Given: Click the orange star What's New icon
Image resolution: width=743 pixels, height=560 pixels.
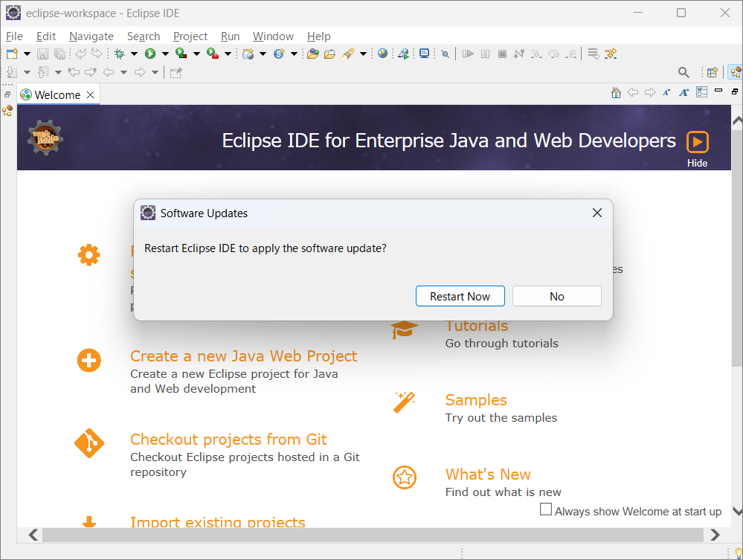Looking at the screenshot, I should click(405, 477).
